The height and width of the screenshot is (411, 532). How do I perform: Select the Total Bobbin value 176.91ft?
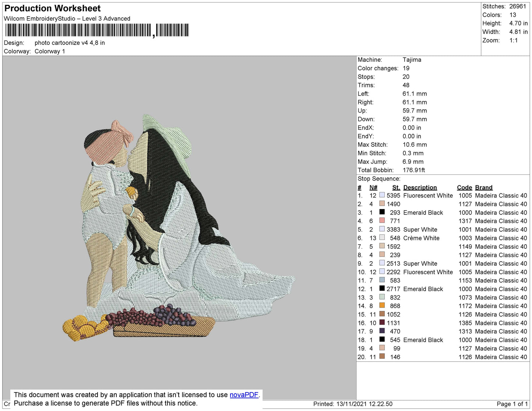414,170
